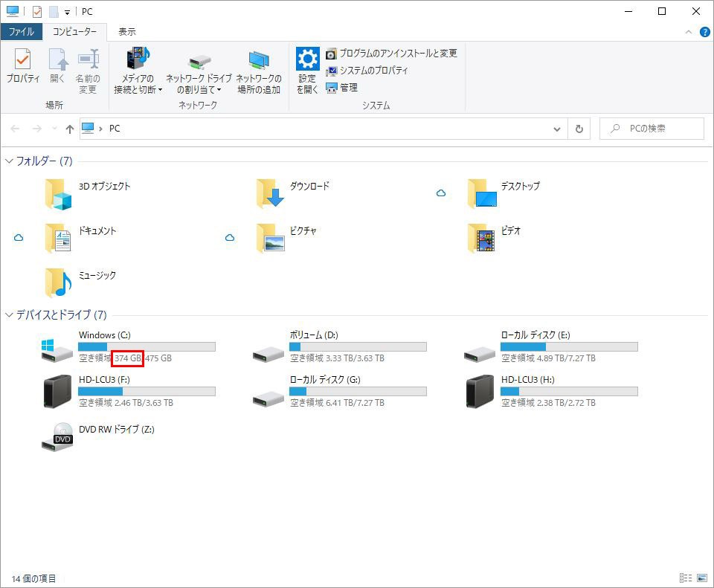Switch to details view in status bar
The height and width of the screenshot is (588, 714).
click(685, 578)
